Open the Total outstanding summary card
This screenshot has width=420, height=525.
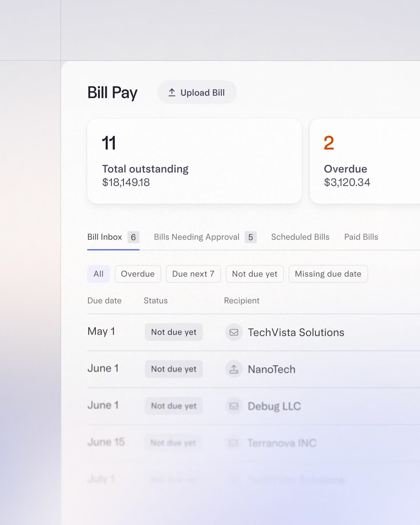click(x=194, y=161)
